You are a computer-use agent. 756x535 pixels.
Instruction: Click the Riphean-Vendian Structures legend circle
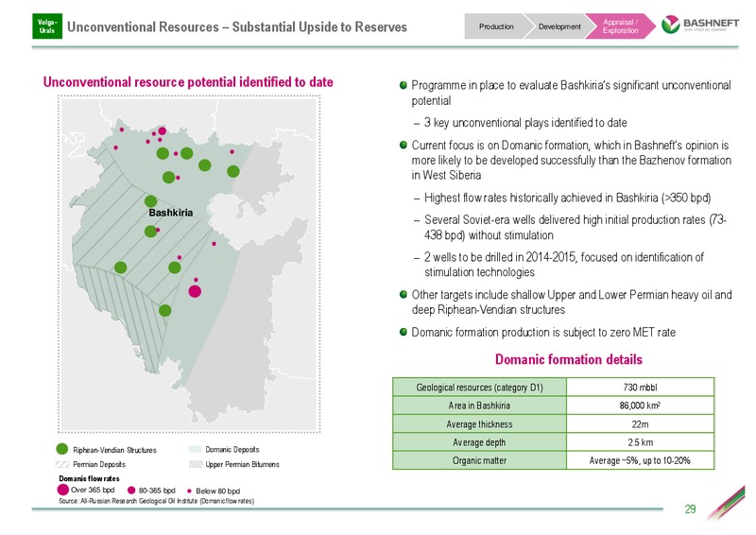(62, 449)
